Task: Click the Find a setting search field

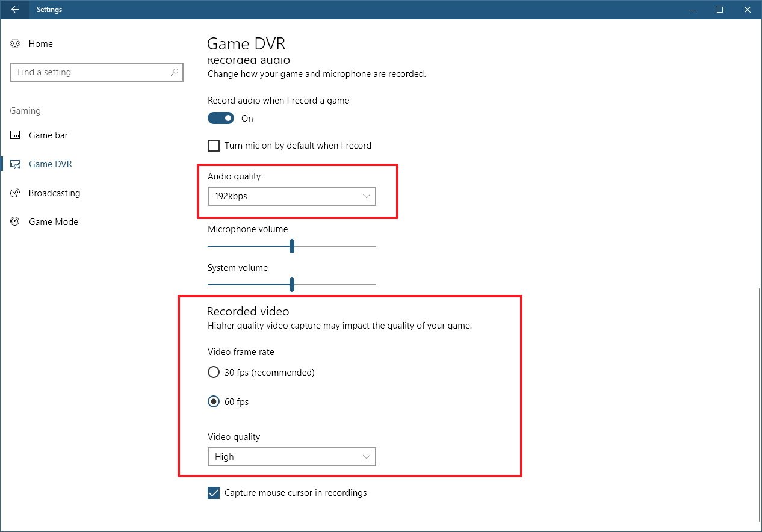Action: pos(90,72)
